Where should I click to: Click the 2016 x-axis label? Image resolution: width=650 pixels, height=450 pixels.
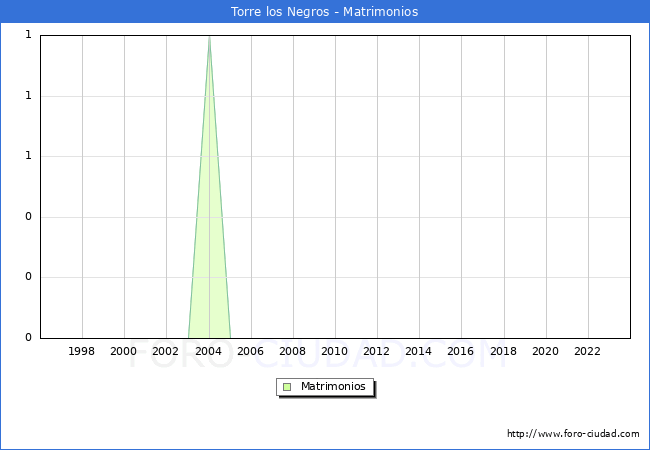pyautogui.click(x=461, y=351)
